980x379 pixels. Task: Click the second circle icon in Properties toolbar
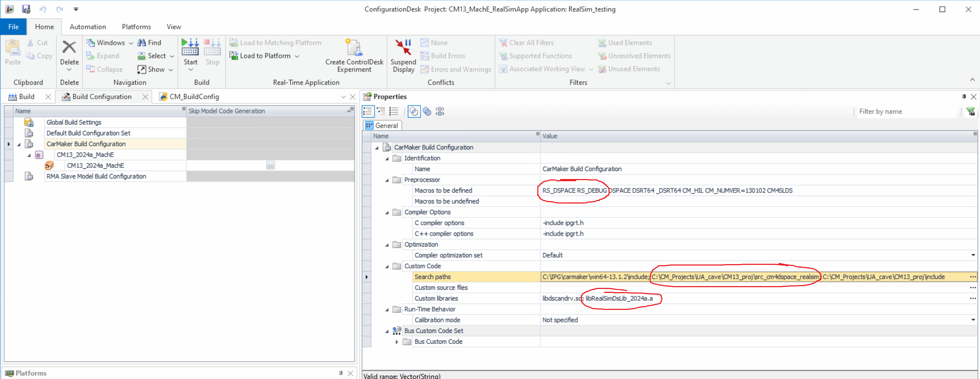427,111
